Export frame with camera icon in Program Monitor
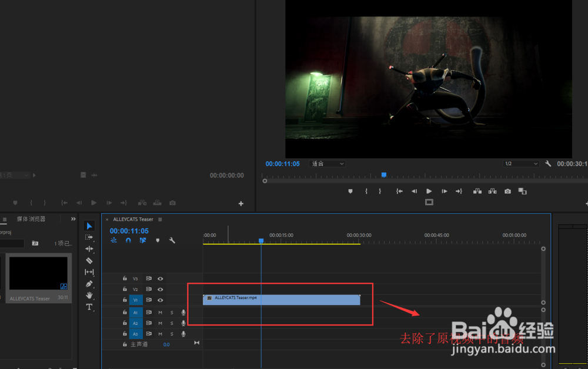588x369 pixels. coord(507,192)
